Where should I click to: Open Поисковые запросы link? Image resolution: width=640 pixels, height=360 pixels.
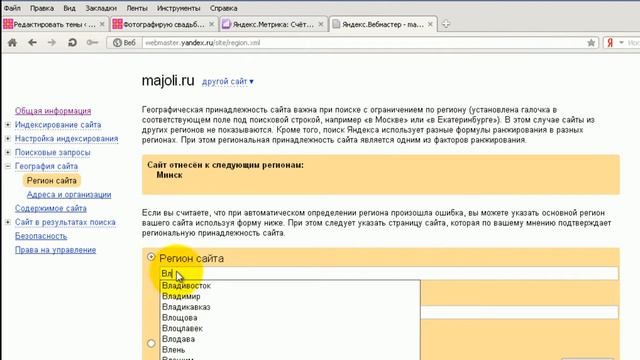pos(53,152)
